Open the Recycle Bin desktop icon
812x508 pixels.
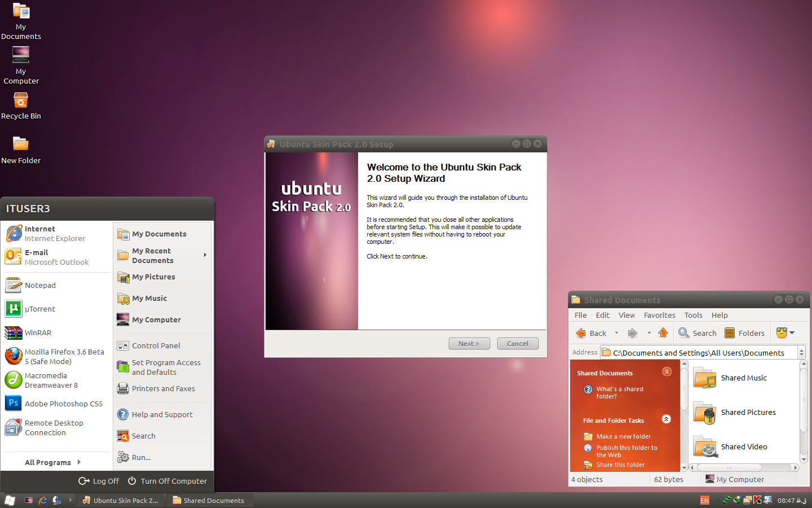(x=21, y=106)
